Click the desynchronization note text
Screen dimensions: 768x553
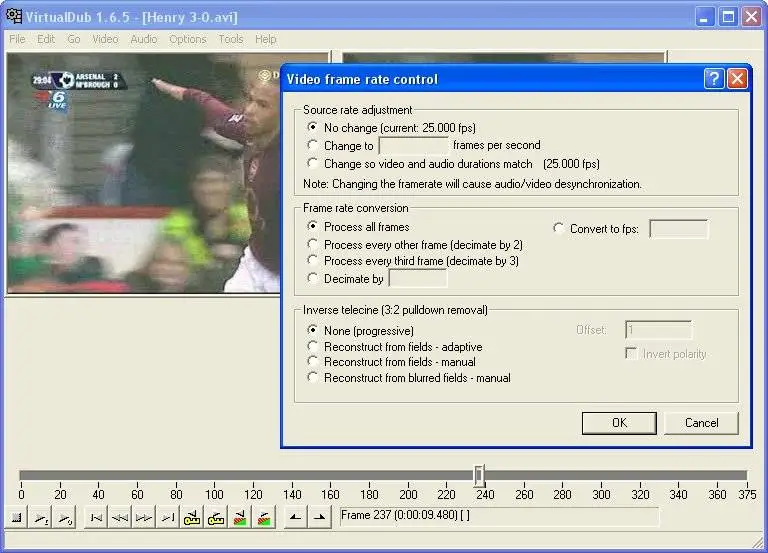472,184
